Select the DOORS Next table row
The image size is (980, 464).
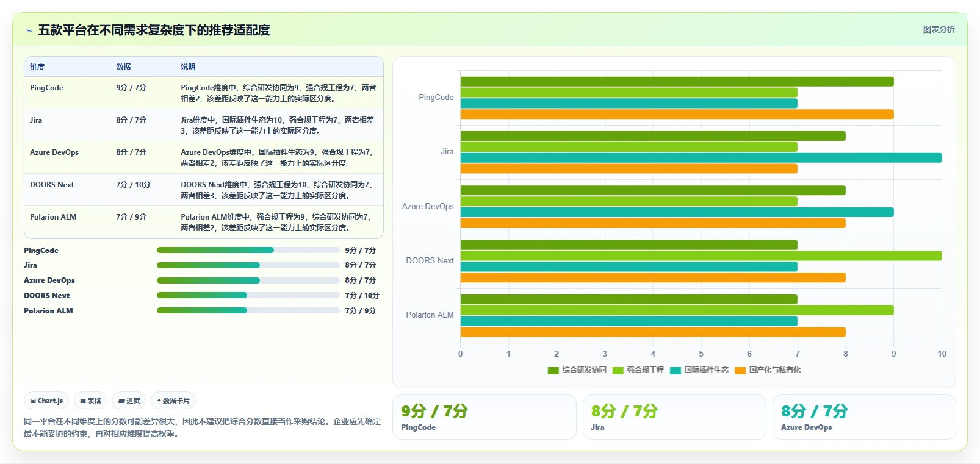pos(204,190)
